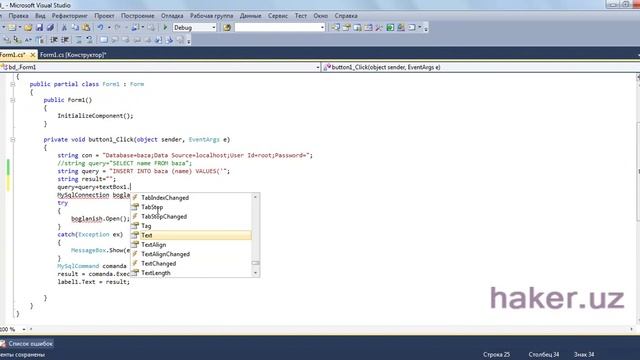
Task: Click the text editor toolbar options arrow
Action: [188, 40]
